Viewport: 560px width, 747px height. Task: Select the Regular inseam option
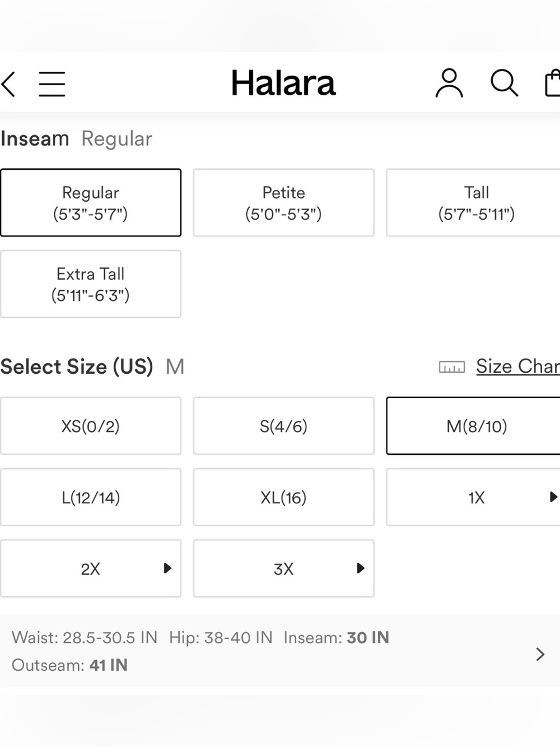point(91,203)
